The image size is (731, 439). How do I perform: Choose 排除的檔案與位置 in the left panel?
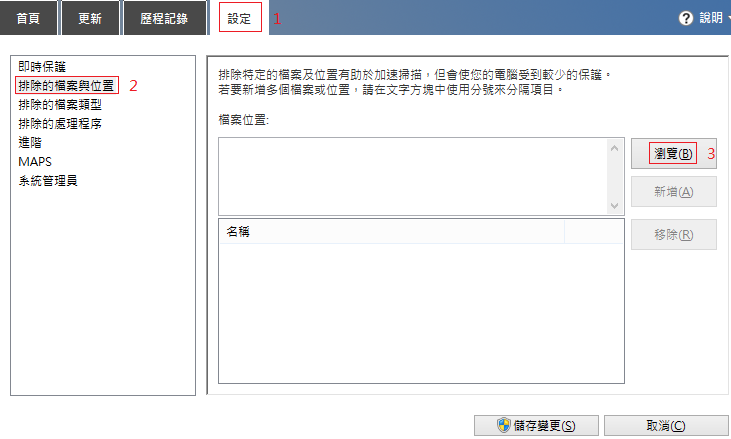pos(66,86)
